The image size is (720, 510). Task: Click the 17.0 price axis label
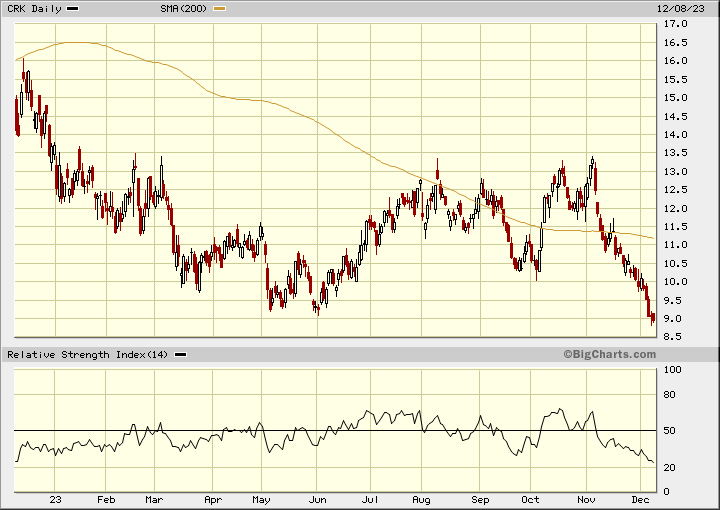click(x=675, y=24)
